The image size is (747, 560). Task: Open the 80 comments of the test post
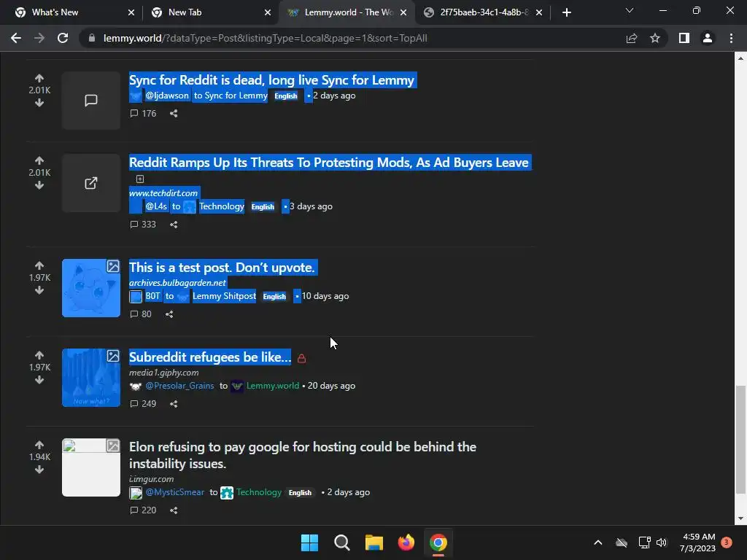141,314
